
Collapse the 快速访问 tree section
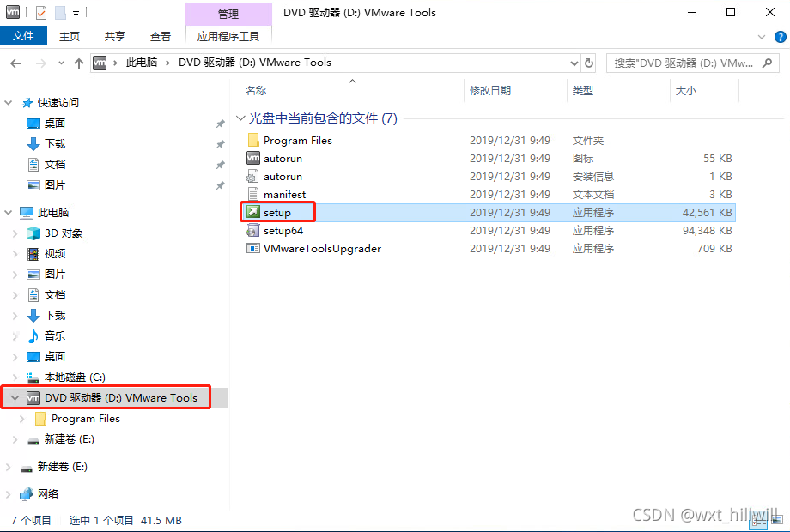tap(8, 103)
